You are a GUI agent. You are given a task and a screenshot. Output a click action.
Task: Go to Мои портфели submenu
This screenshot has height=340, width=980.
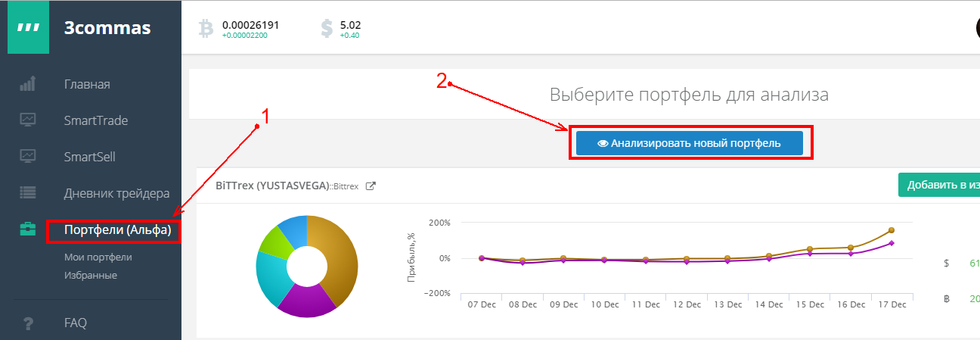(98, 257)
